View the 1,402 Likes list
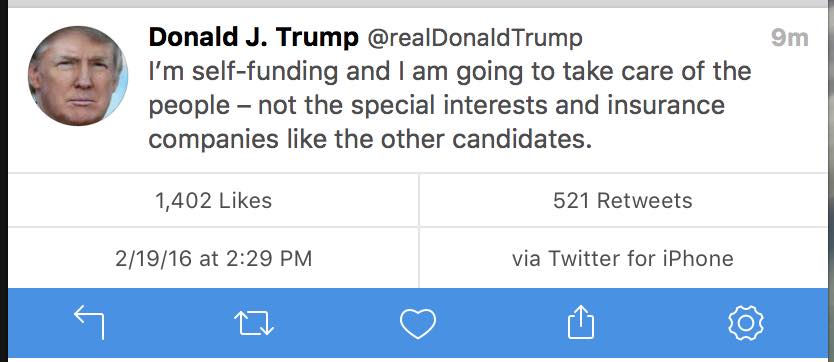Image resolution: width=834 pixels, height=362 pixels. click(x=213, y=200)
